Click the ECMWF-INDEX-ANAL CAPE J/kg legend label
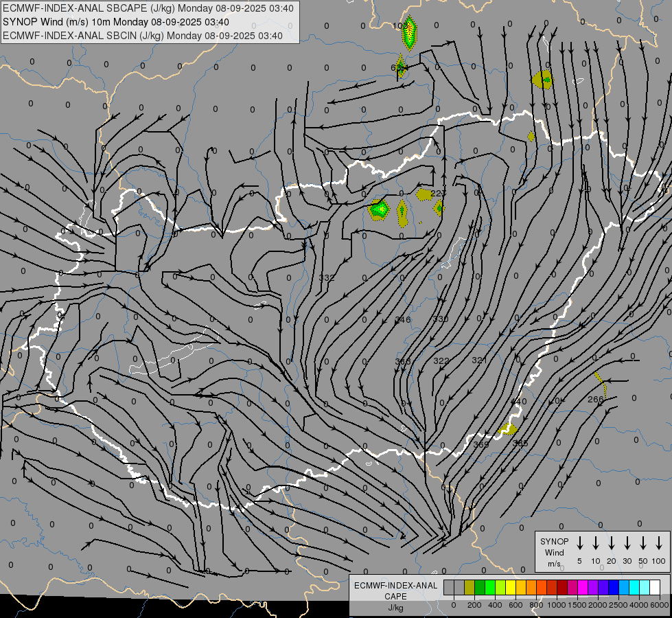Screen dimensions: 672x618 tap(395, 597)
